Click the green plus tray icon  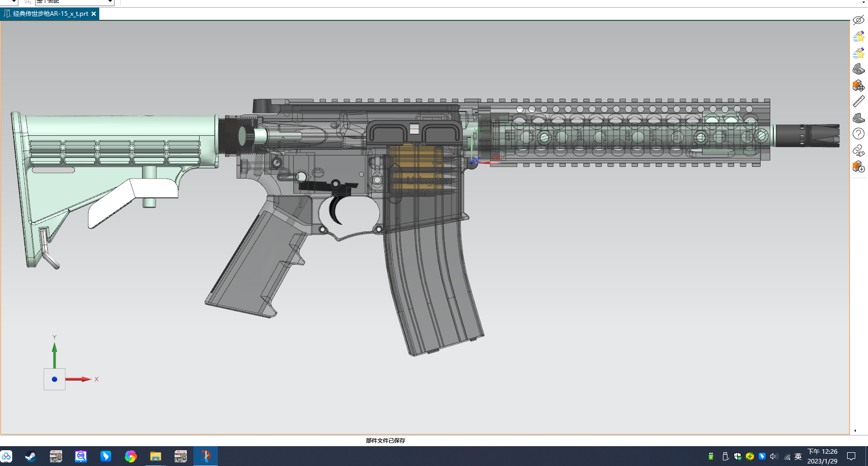click(x=750, y=456)
